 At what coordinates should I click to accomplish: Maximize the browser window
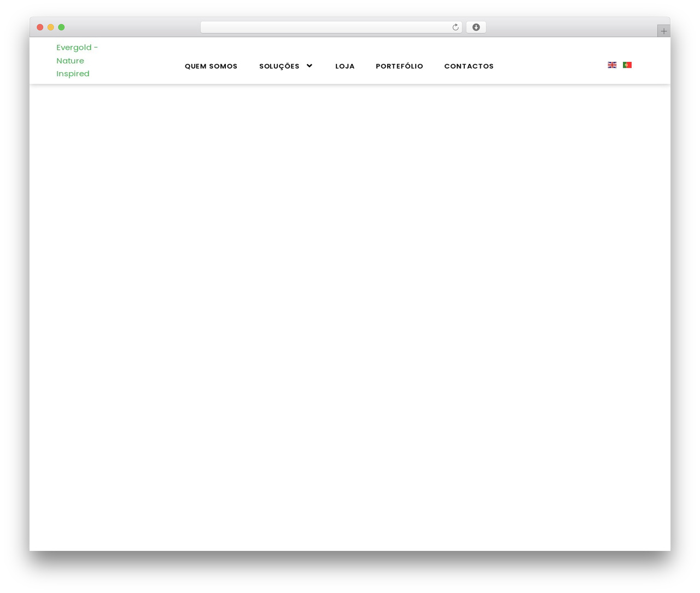tap(61, 27)
